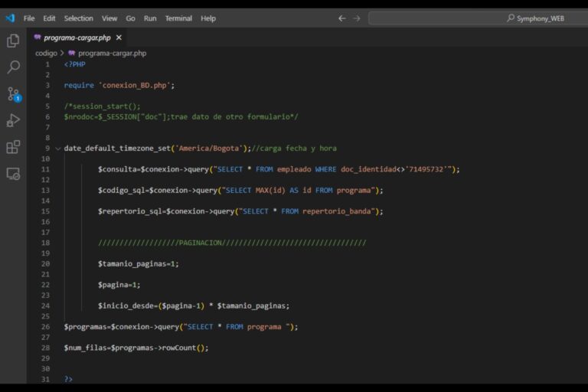Click the 'conexion_BD.php' string
This screenshot has width=588, height=392.
135,86
